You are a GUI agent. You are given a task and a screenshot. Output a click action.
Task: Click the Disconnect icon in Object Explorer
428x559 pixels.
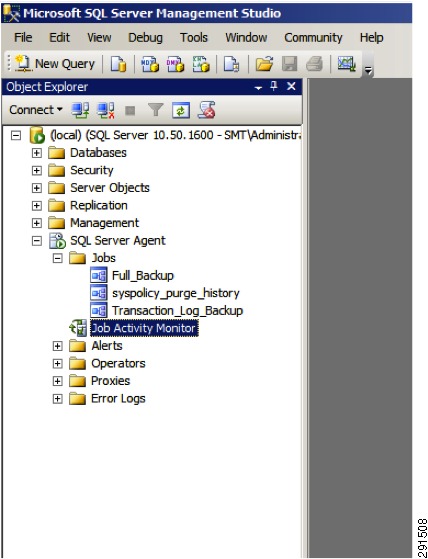pos(106,110)
